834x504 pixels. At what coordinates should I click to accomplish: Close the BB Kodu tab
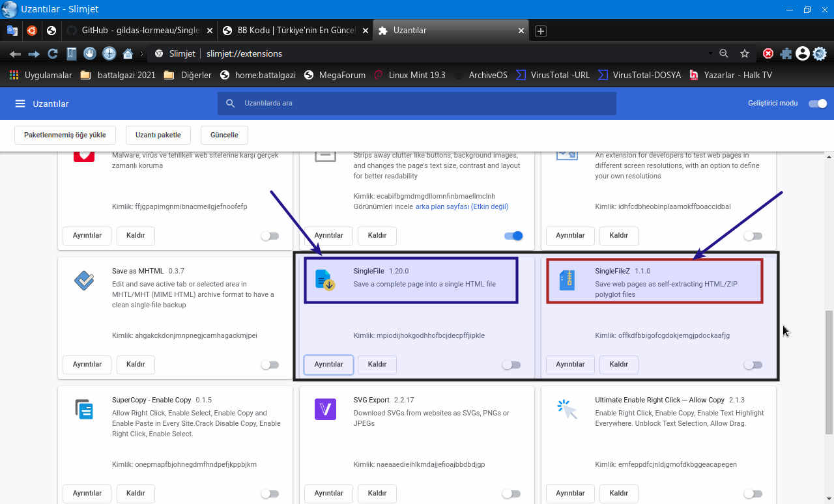point(366,30)
